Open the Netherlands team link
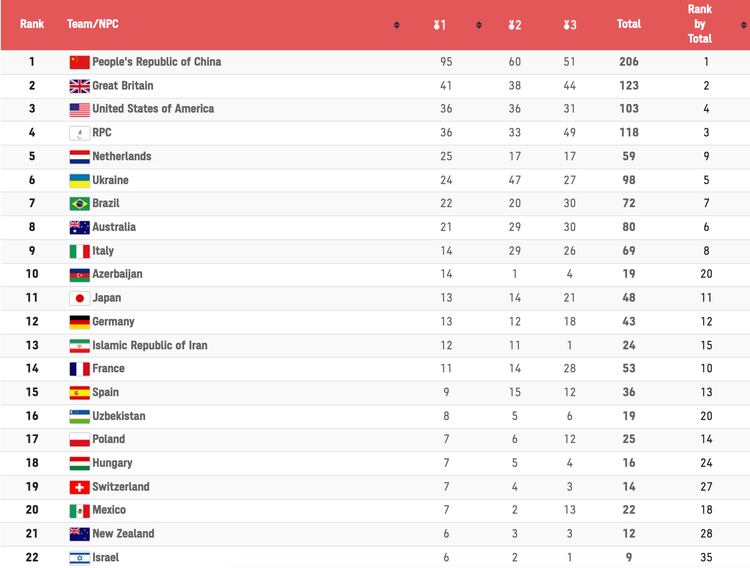This screenshot has height=568, width=750. pyautogui.click(x=122, y=157)
